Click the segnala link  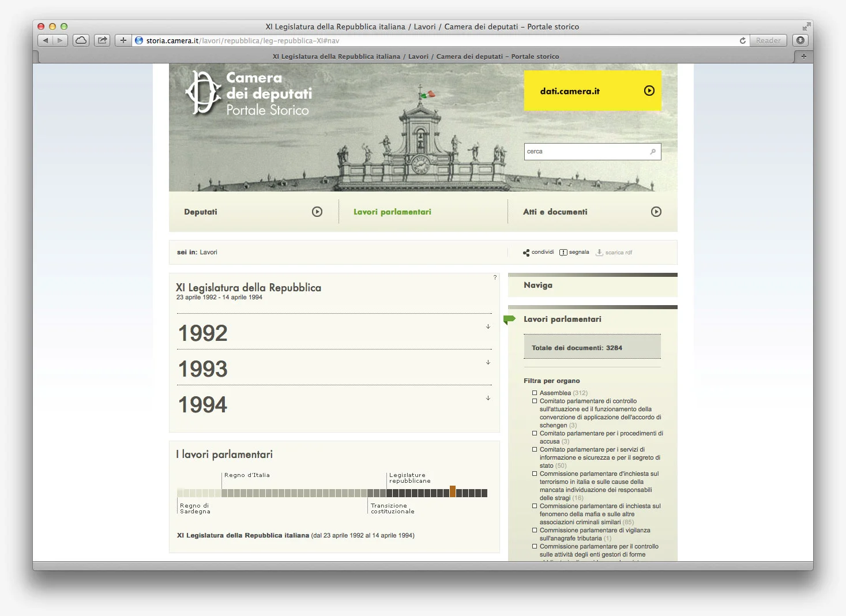point(579,252)
